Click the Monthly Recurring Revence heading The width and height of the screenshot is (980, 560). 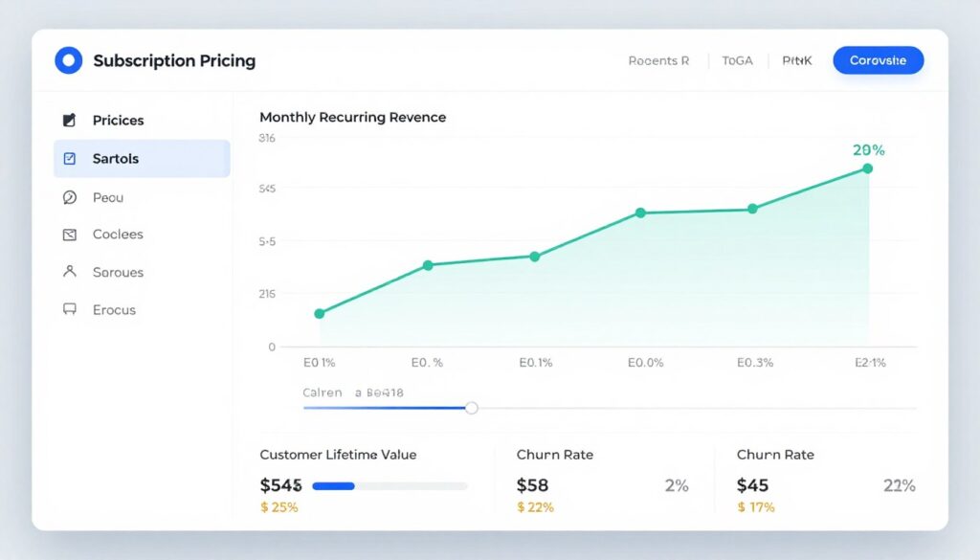pyautogui.click(x=352, y=117)
